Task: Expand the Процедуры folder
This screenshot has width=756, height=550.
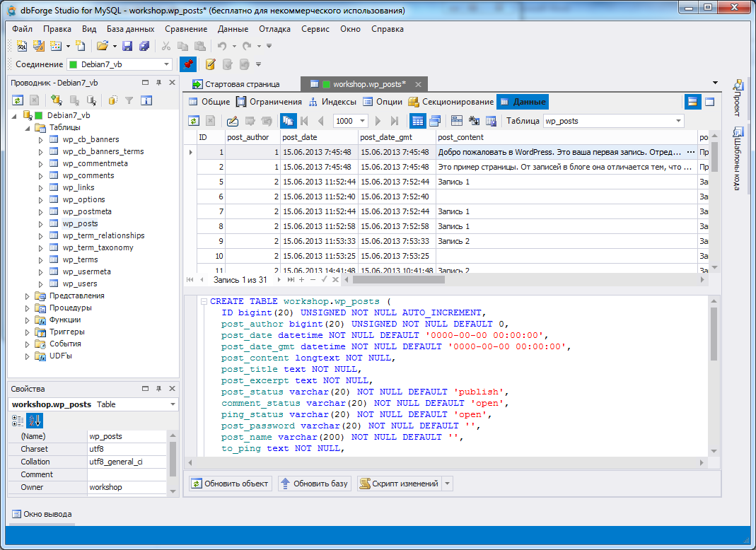Action: tap(27, 308)
